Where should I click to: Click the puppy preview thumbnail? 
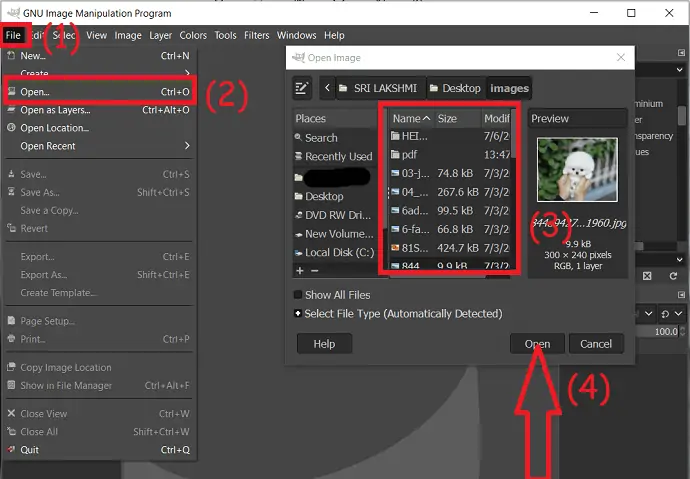click(577, 170)
